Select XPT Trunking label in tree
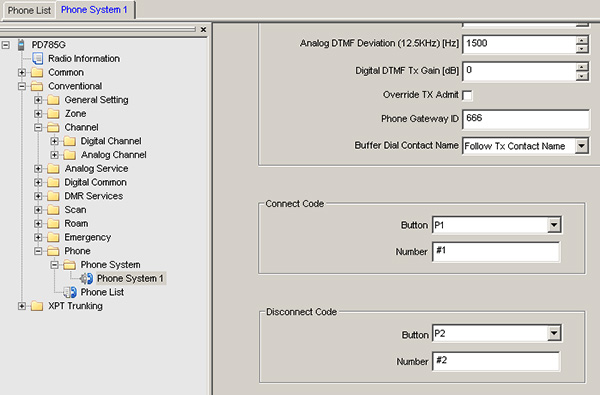600x395 pixels. 75,306
